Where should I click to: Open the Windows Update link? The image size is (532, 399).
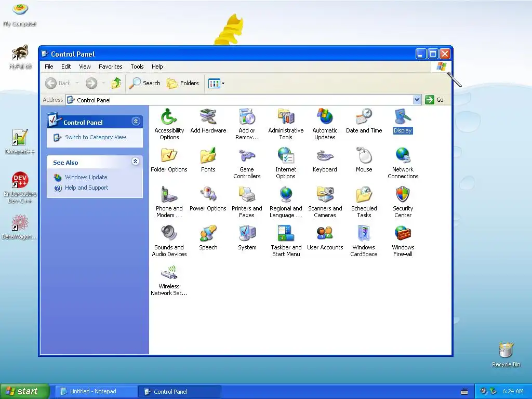[86, 177]
